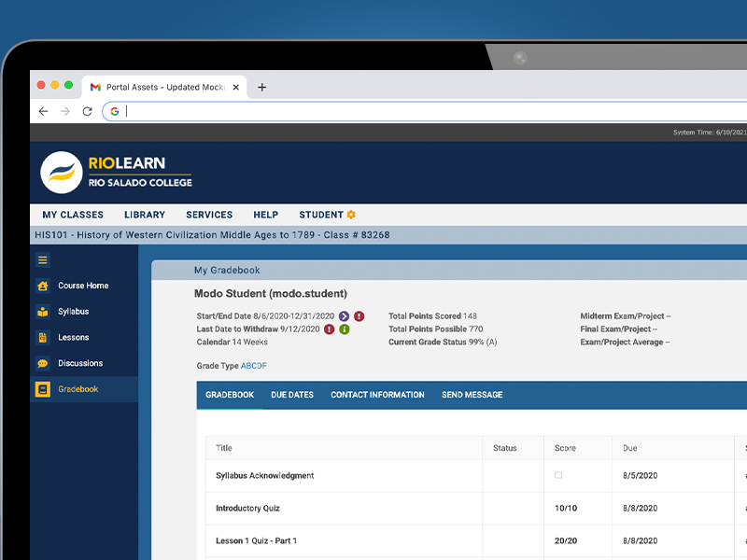Click the Calendar 14 Weeks text
747x560 pixels.
pos(232,342)
